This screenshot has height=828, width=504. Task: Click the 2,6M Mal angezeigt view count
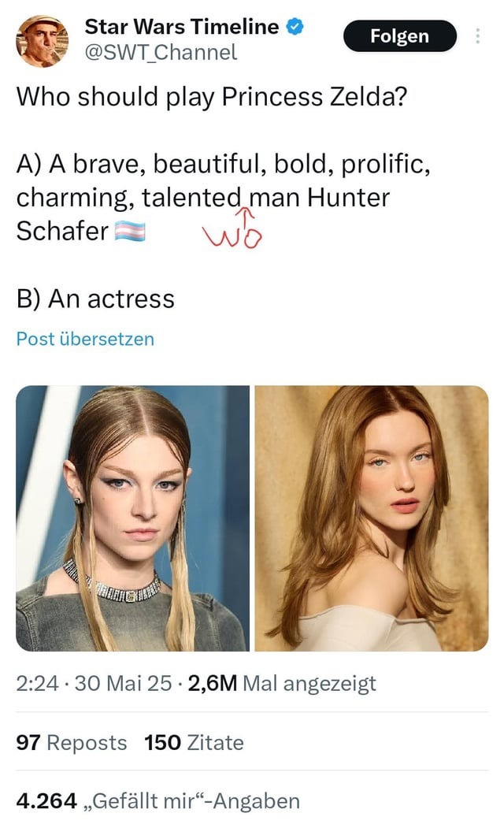(282, 683)
